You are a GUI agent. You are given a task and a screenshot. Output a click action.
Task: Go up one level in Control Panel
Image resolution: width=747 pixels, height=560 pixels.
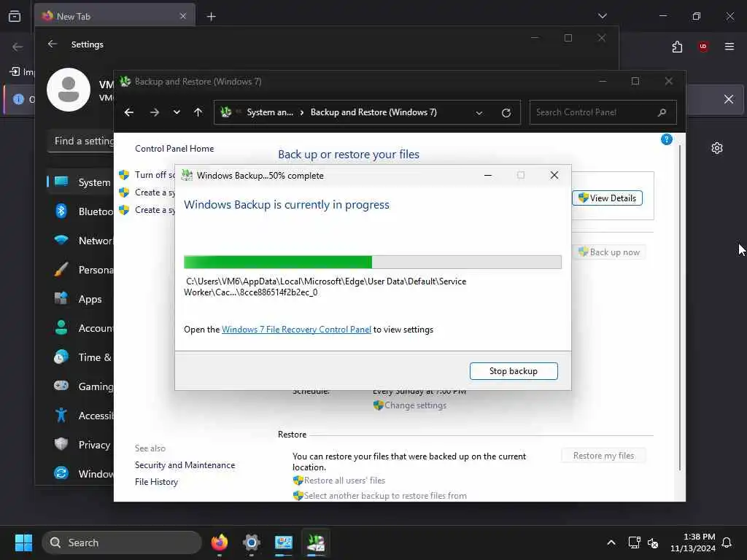point(198,112)
